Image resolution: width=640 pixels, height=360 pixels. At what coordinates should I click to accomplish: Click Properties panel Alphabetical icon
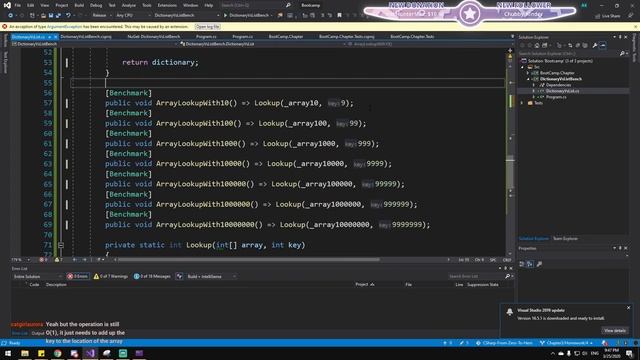pyautogui.click(x=530, y=264)
